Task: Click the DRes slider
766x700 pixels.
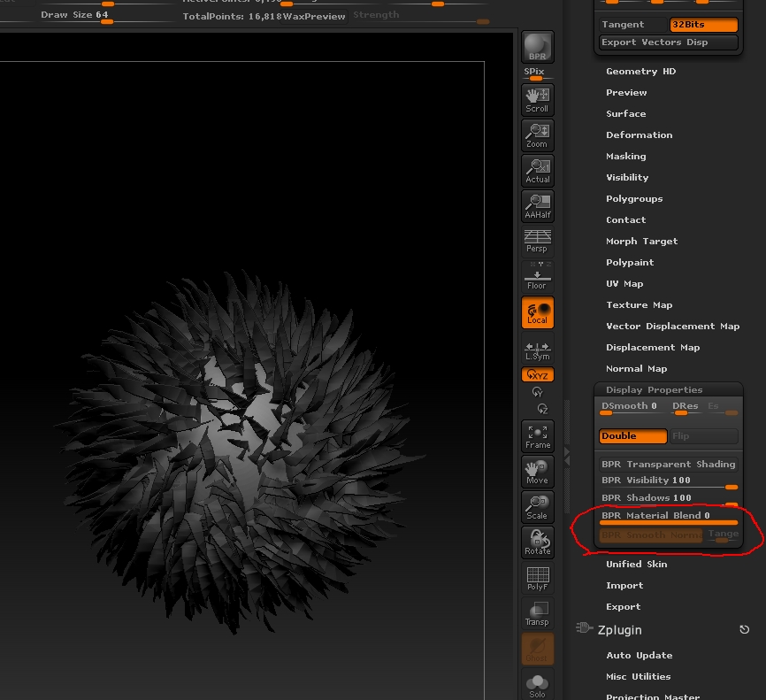Action: (x=686, y=408)
